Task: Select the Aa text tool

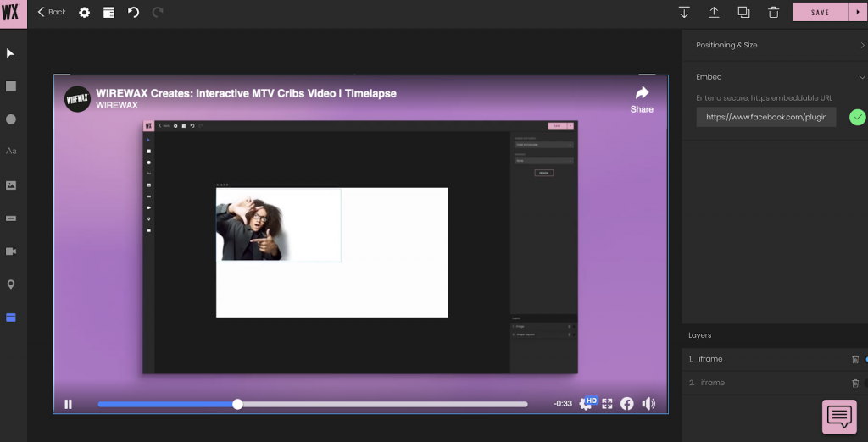Action: (11, 151)
